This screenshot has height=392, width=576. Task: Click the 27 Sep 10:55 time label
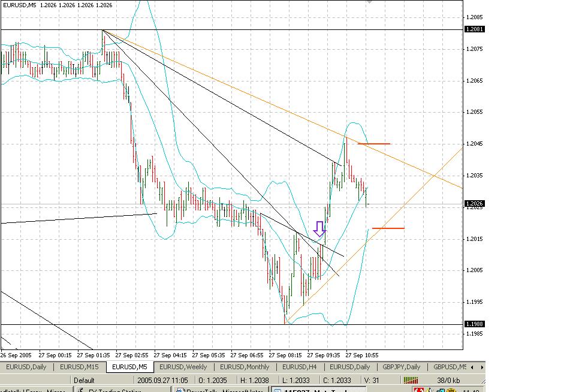pyautogui.click(x=362, y=355)
